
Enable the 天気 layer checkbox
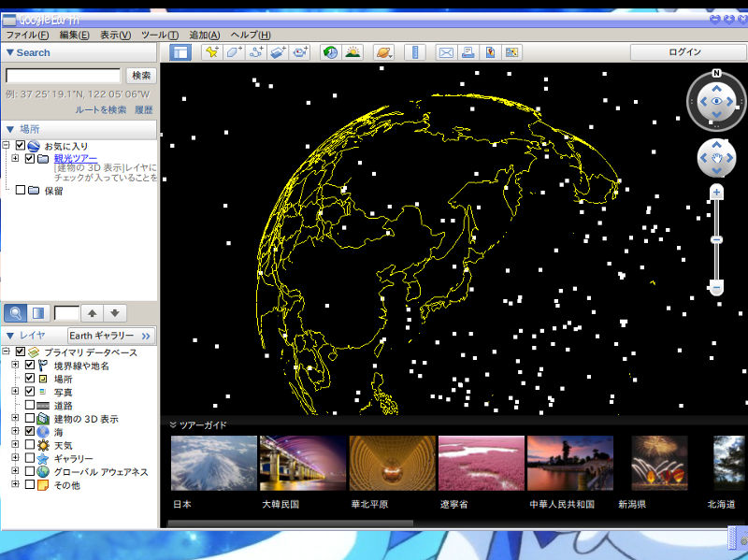pos(30,445)
